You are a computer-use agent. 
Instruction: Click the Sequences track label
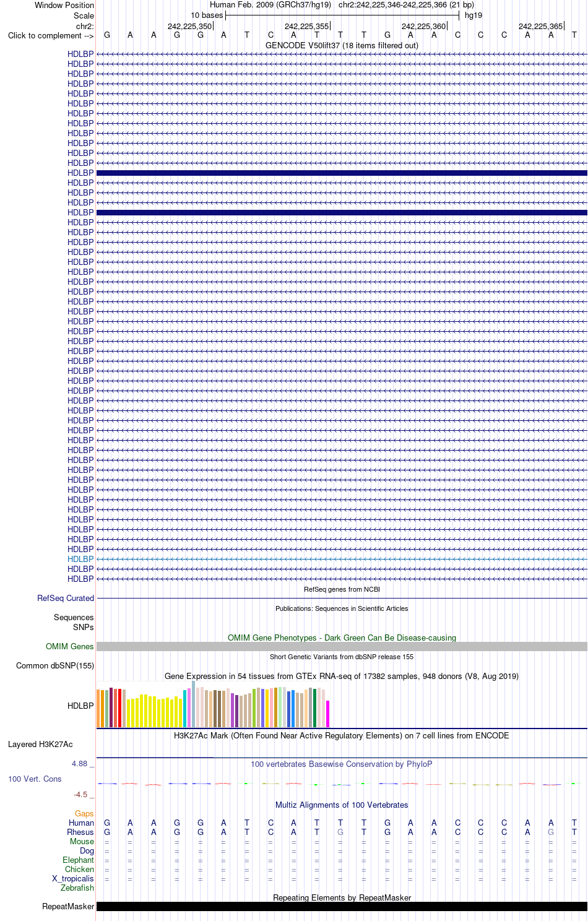(x=74, y=617)
